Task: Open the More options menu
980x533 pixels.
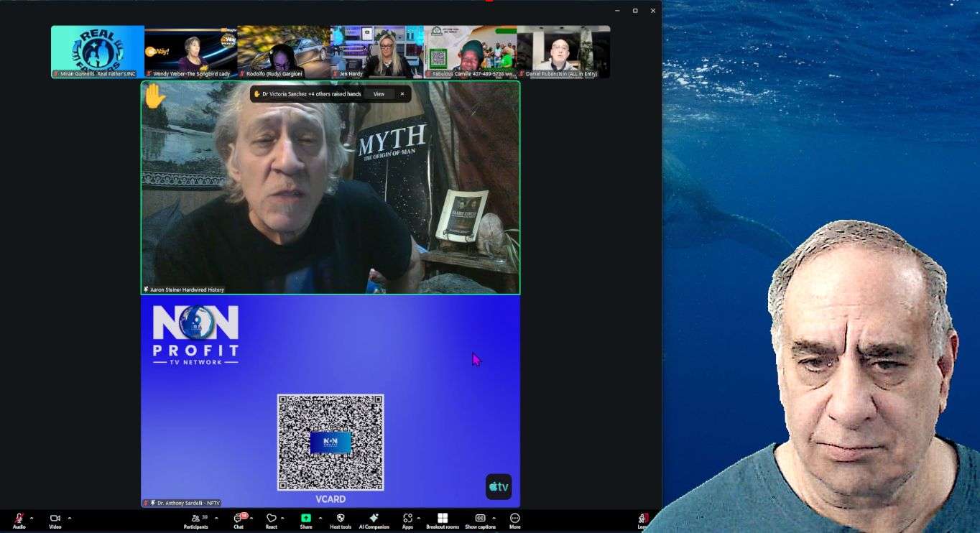Action: (x=514, y=520)
